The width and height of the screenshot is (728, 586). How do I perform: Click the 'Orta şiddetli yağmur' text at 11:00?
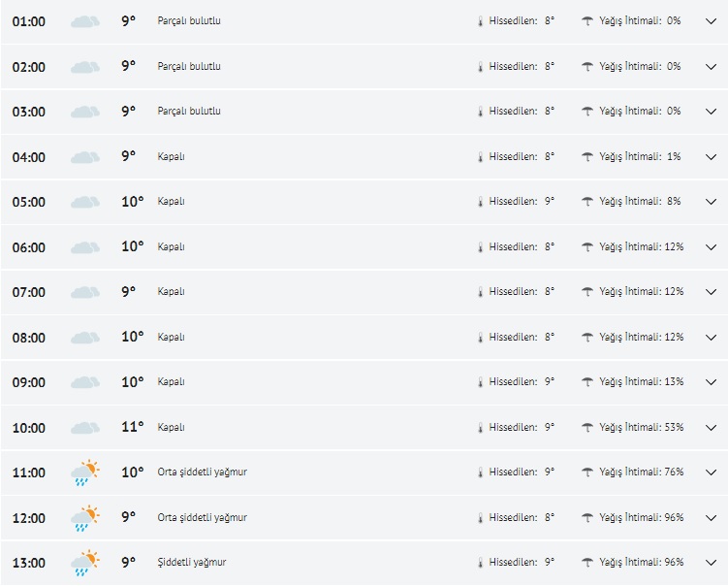[x=202, y=472]
